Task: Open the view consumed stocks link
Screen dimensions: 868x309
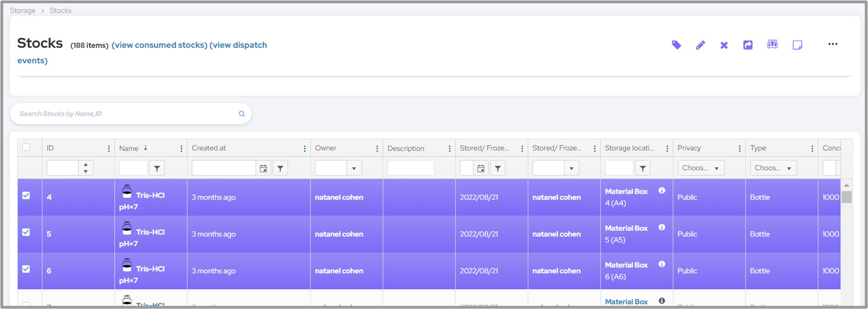Action: (159, 45)
